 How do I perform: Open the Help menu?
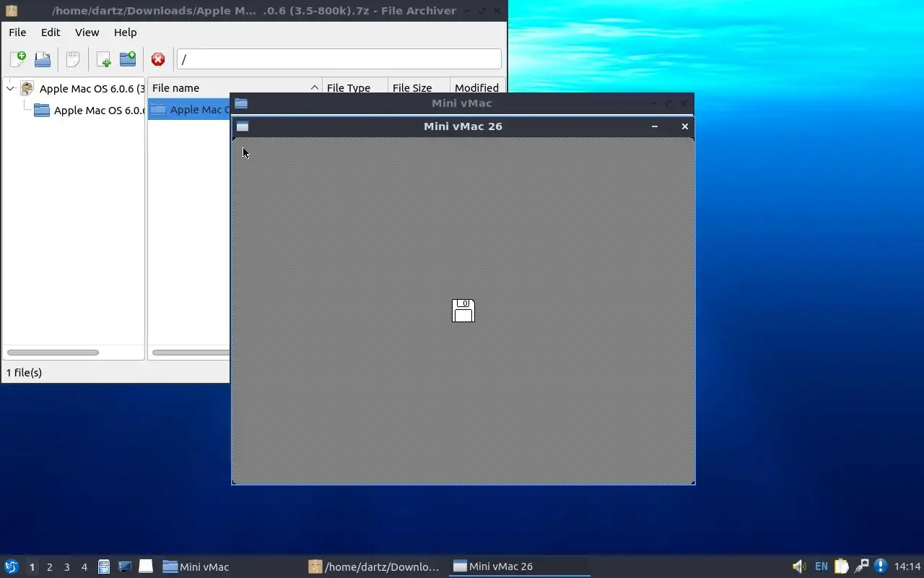pyautogui.click(x=125, y=33)
